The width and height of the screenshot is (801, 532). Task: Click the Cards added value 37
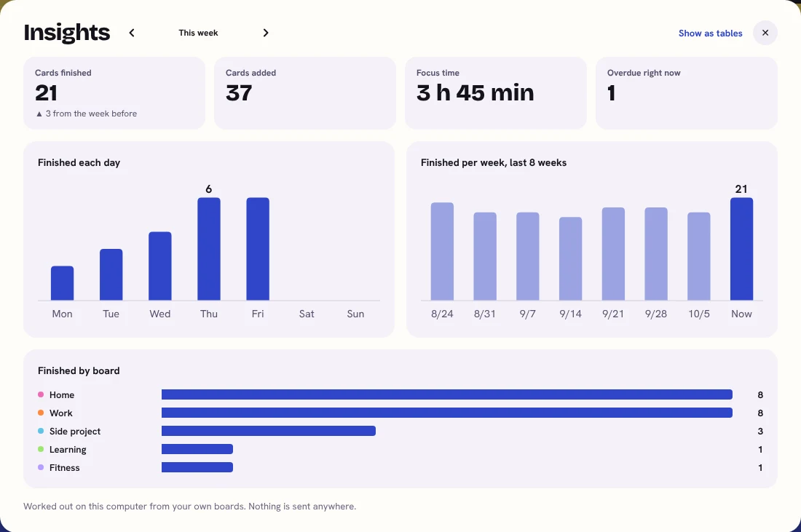(239, 93)
